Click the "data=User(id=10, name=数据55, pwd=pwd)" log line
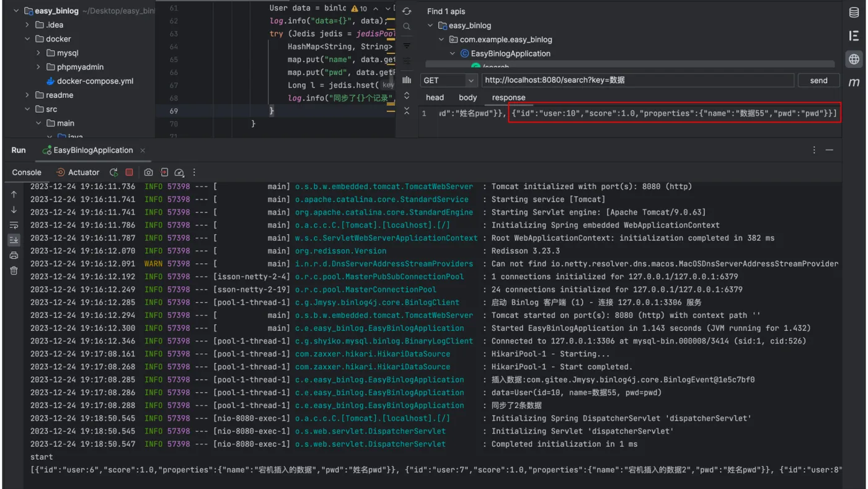The image size is (868, 489). pyautogui.click(x=577, y=392)
